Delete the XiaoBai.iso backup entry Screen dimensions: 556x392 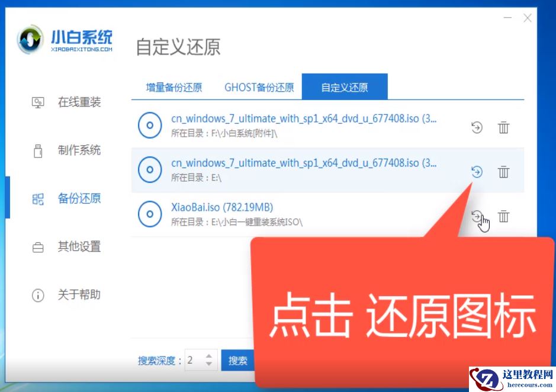point(503,217)
